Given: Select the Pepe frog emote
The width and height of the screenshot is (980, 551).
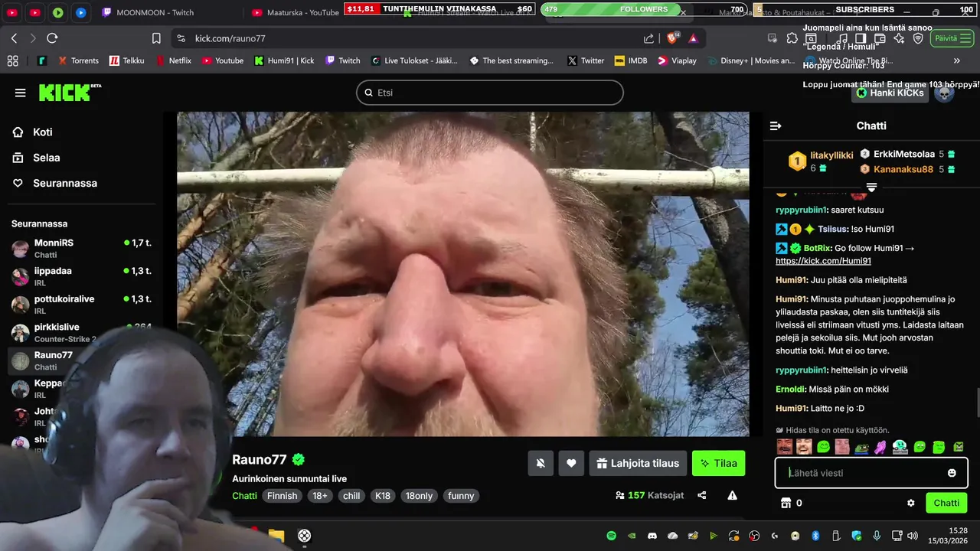Looking at the screenshot, I should pos(862,447).
